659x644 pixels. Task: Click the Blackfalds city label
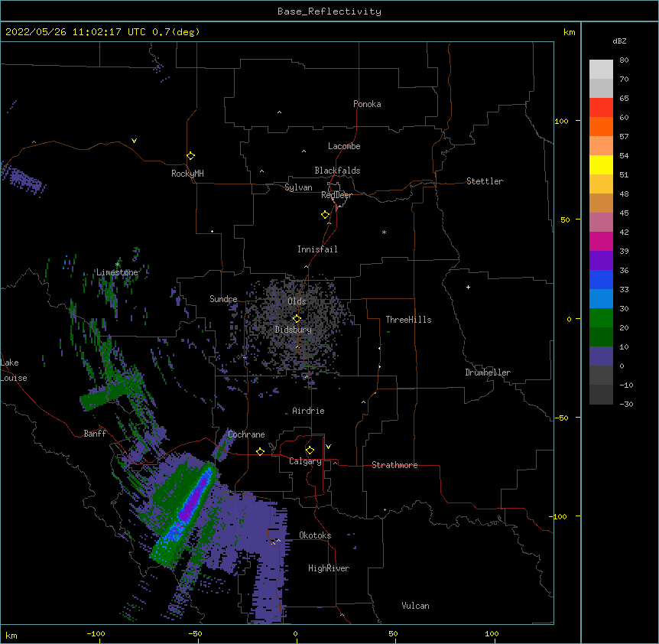click(337, 171)
